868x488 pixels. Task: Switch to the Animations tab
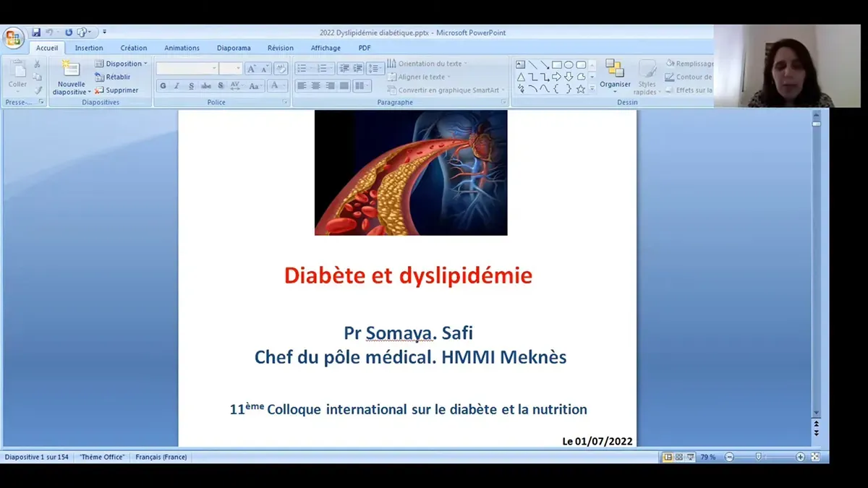point(182,48)
